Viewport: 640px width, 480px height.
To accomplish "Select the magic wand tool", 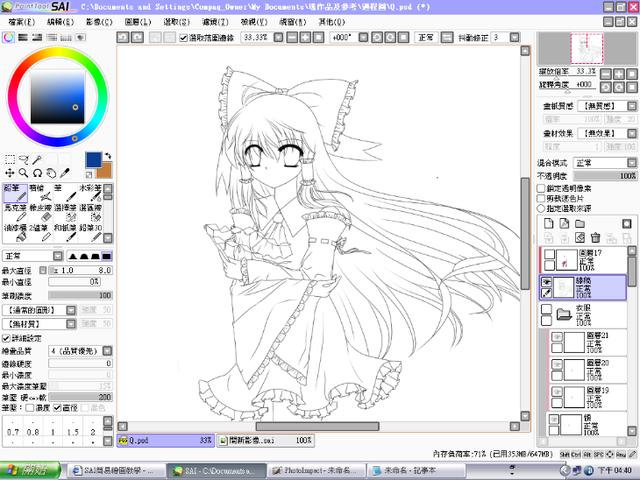I will tap(38, 160).
